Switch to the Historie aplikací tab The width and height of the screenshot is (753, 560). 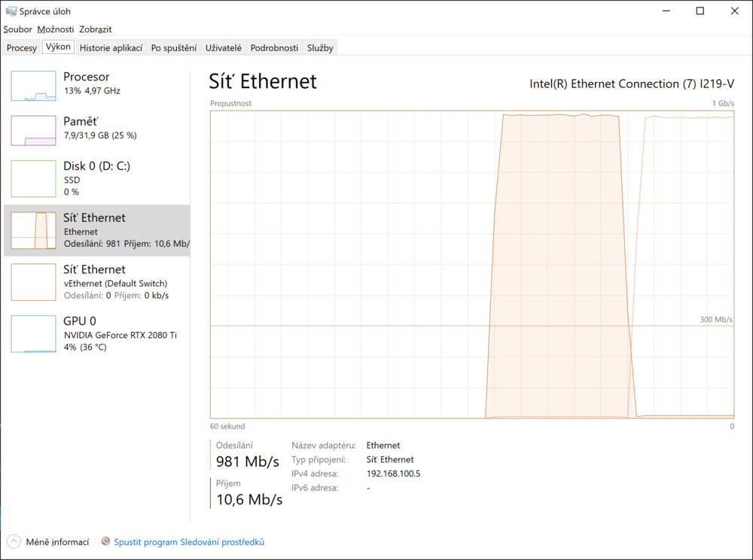(111, 48)
